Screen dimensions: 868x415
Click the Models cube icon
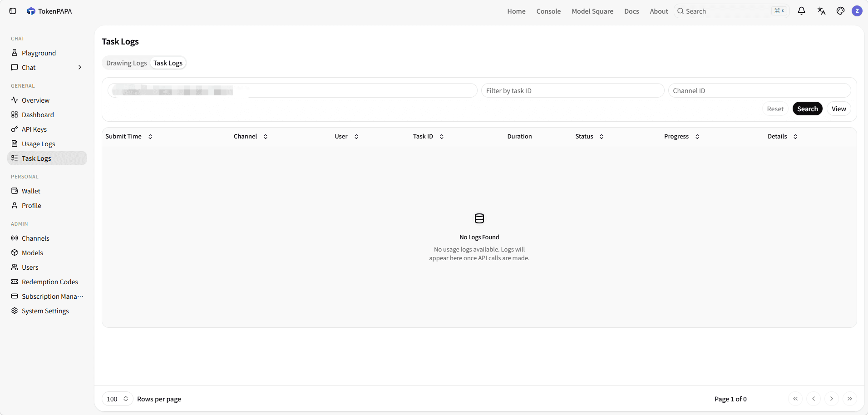pos(15,252)
